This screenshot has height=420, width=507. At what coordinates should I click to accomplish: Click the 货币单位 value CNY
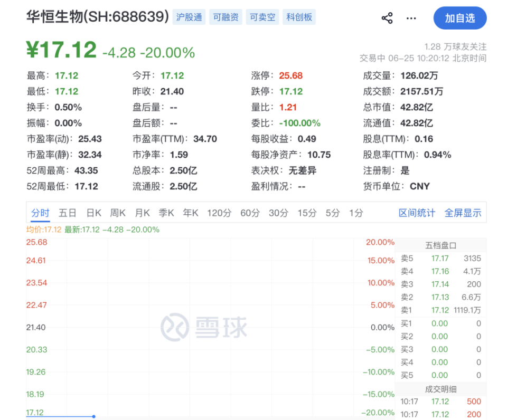420,186
